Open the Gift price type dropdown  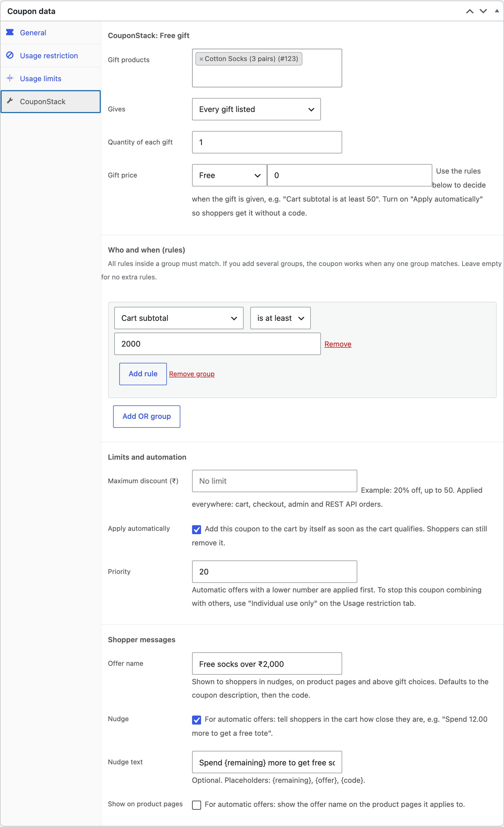[x=229, y=175]
